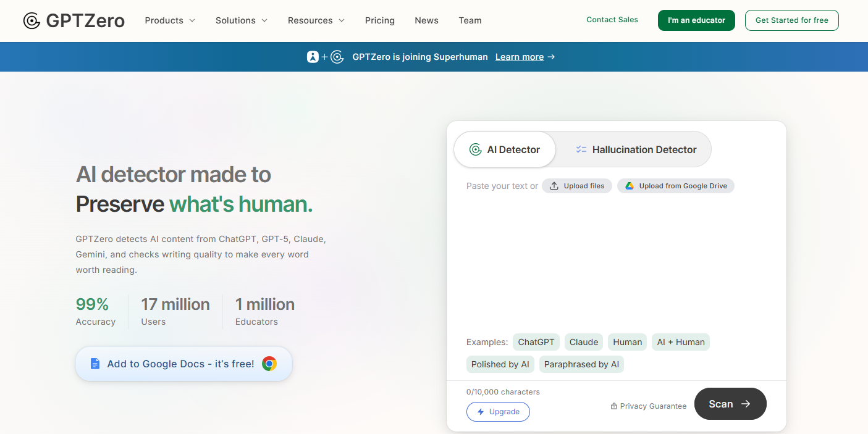Click the GPTZero wordmark text
Screen dimensions: 868x434
coord(85,20)
